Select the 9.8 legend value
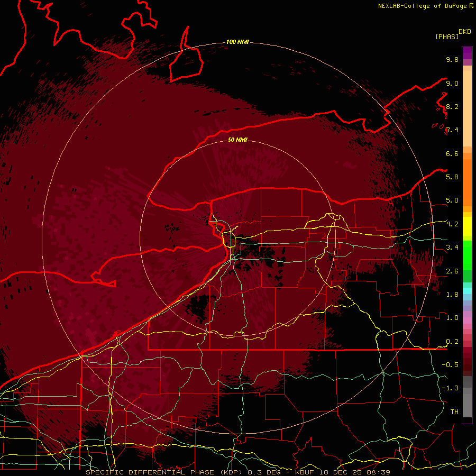 click(452, 59)
